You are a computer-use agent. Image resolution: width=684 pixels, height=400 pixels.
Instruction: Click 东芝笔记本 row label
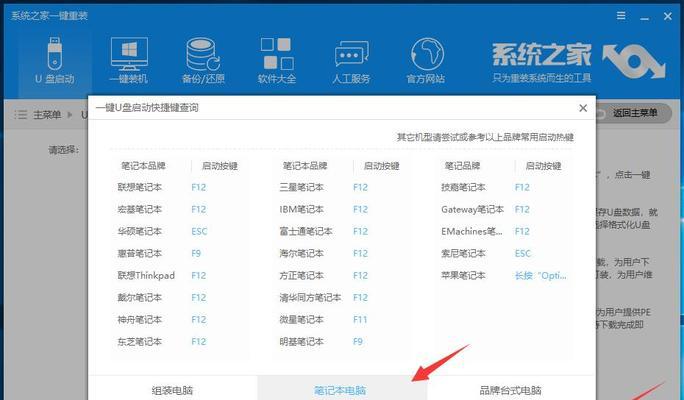coord(140,342)
